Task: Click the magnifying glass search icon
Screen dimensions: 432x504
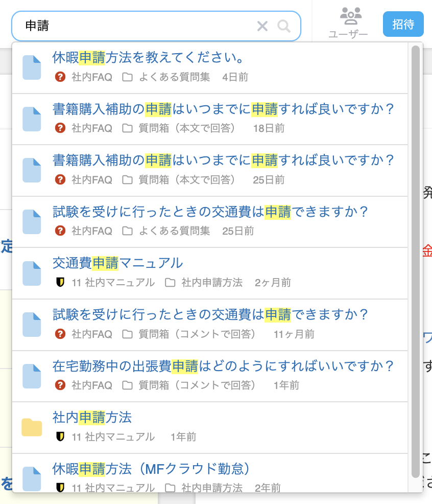Action: coord(284,26)
